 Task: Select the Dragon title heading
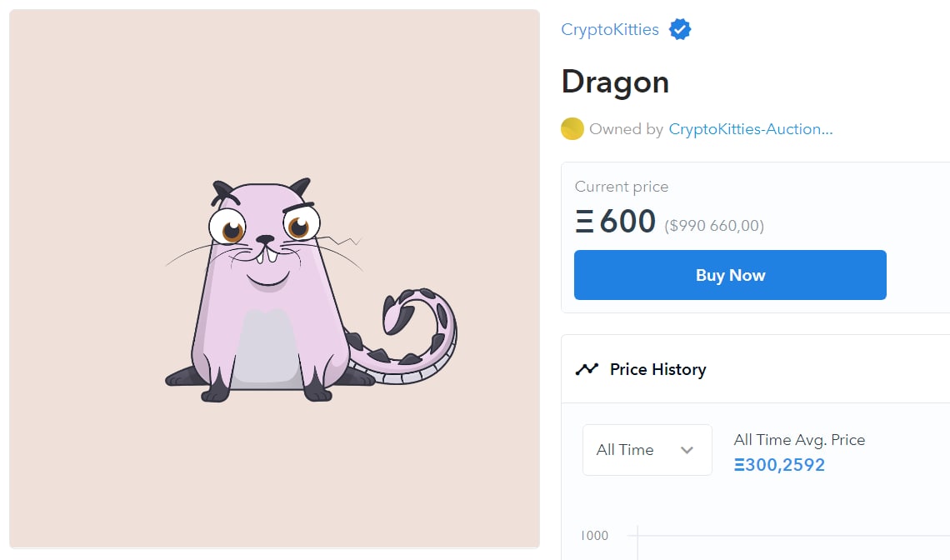(615, 82)
